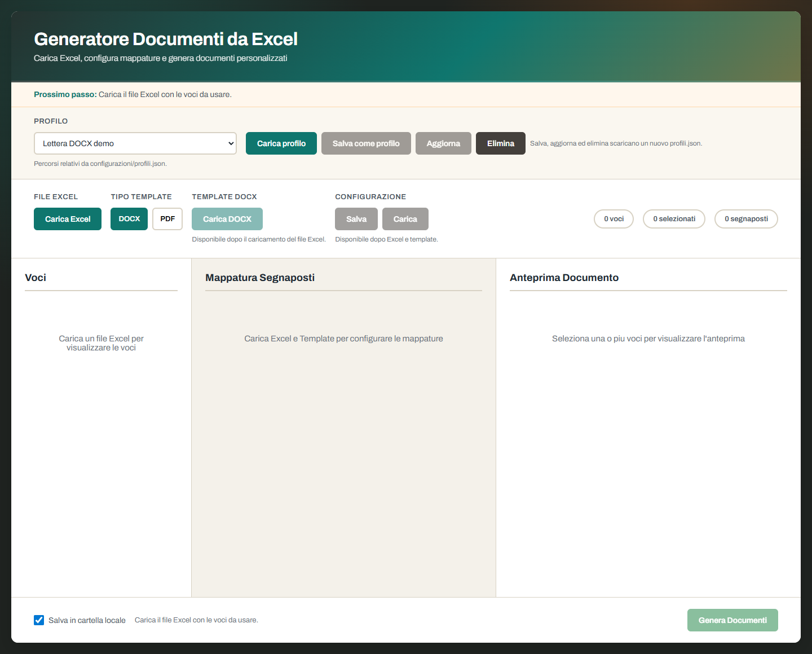Click the Generatore Documenti da Excel title

pos(166,39)
